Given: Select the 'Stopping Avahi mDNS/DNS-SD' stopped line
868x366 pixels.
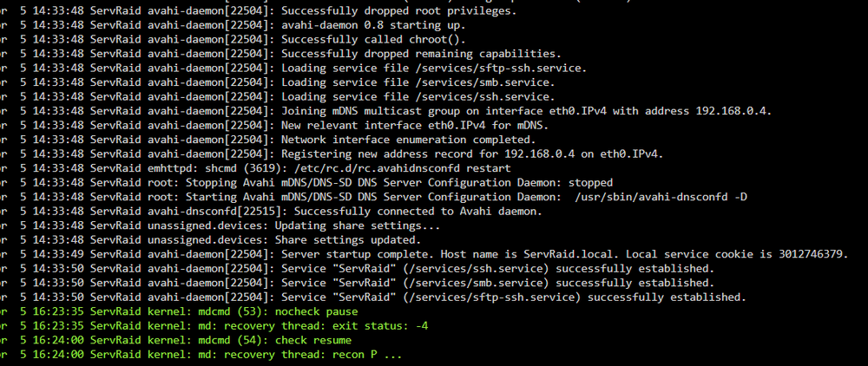Looking at the screenshot, I should pos(306,182).
